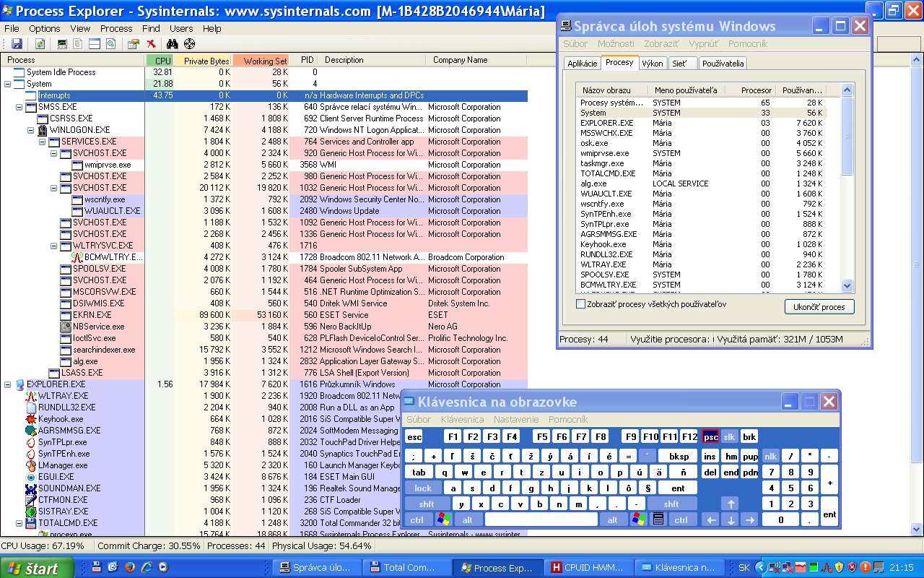
Task: Click the EGUI.EXE process icon
Action: [x=31, y=477]
